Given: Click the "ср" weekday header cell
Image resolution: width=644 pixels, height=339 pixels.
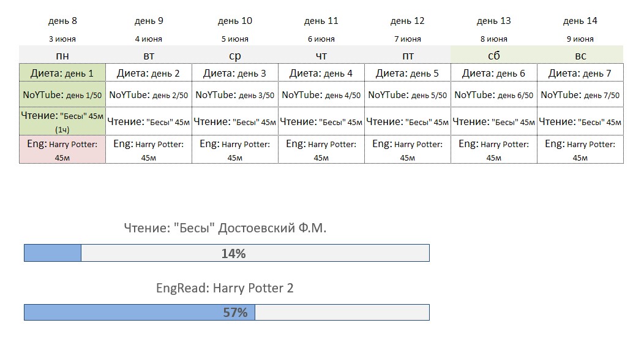Looking at the screenshot, I should tap(235, 55).
